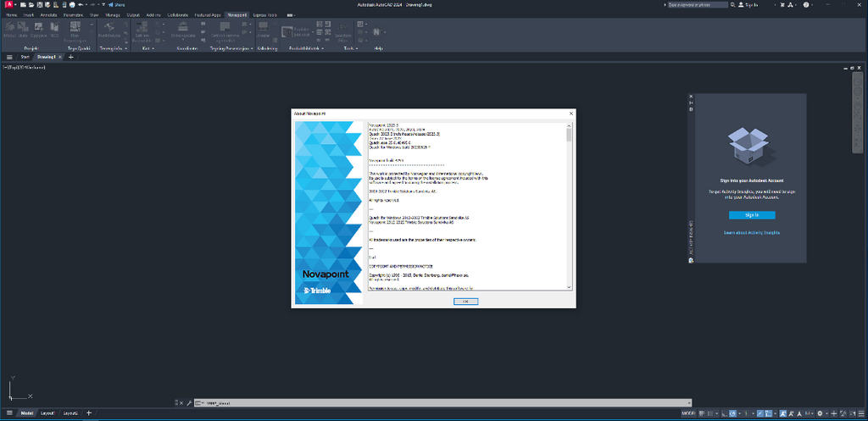Click the Undo arrow in quick access toolbar
The height and width of the screenshot is (421, 868).
click(81, 4)
